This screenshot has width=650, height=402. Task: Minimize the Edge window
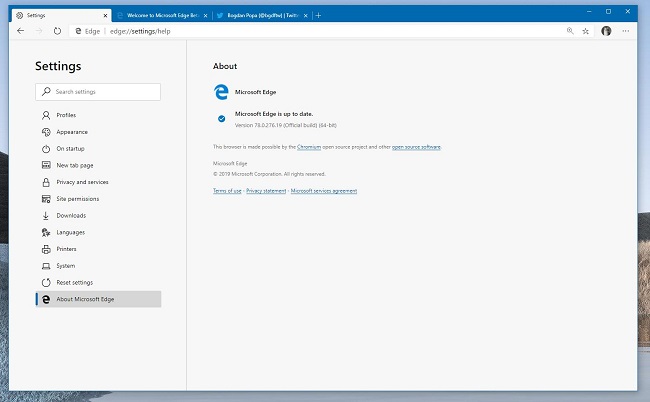click(589, 12)
